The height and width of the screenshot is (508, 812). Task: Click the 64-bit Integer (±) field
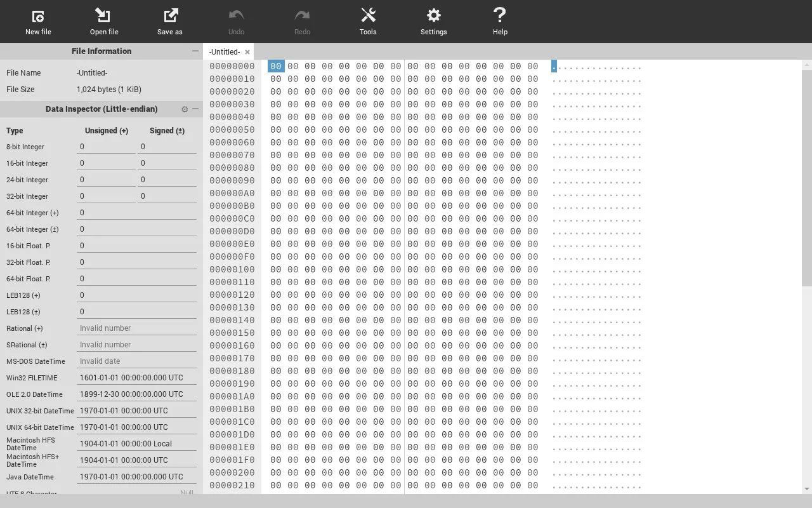coord(136,229)
